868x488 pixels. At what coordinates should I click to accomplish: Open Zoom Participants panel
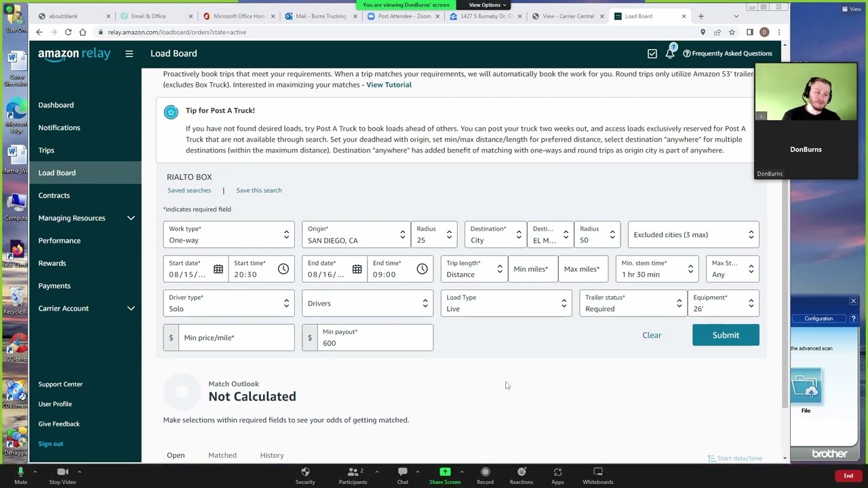click(x=353, y=475)
